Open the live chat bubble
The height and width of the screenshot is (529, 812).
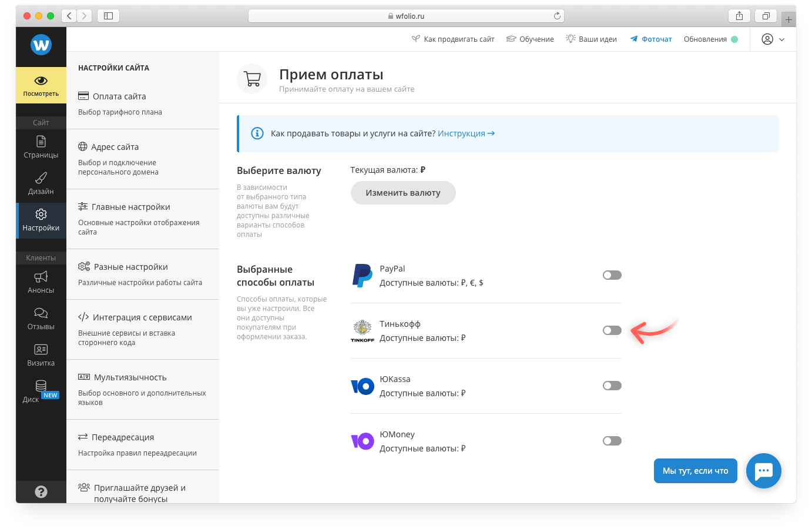click(764, 471)
